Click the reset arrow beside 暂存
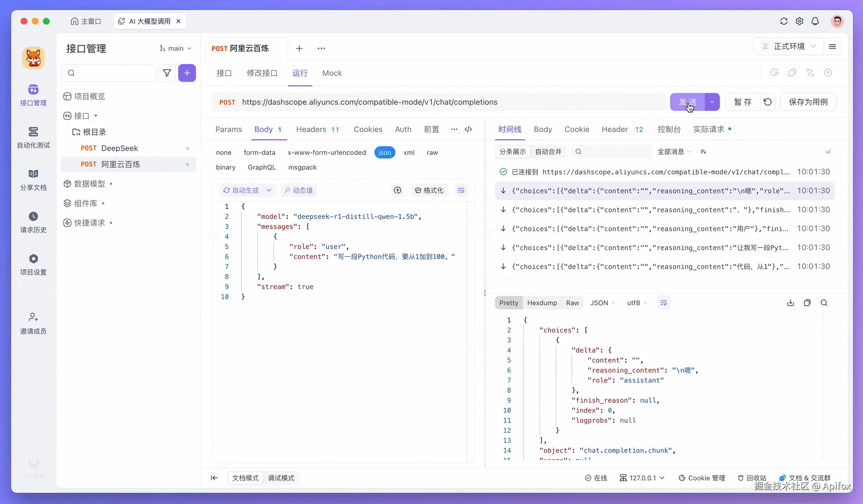Screen dimensions: 863x504 [768, 102]
